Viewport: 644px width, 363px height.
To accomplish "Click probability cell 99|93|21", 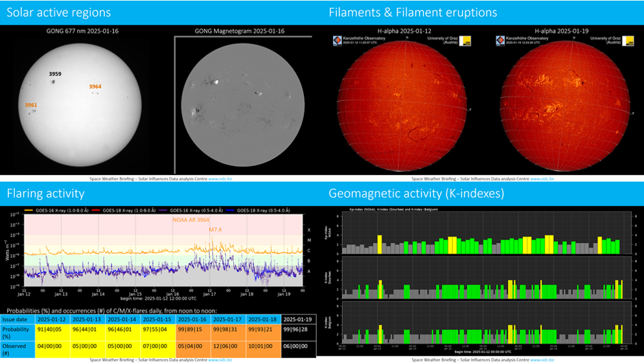I will coord(264,333).
